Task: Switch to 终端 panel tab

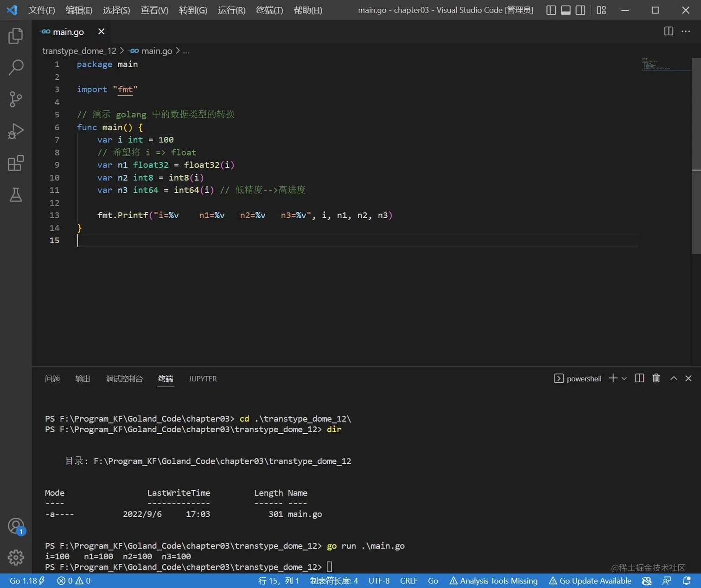Action: (x=166, y=379)
